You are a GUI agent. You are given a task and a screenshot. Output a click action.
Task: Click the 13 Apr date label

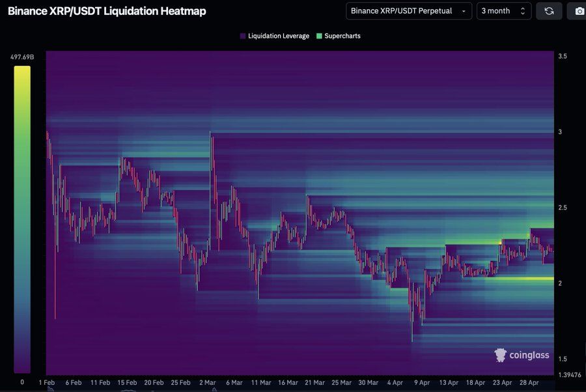(449, 383)
